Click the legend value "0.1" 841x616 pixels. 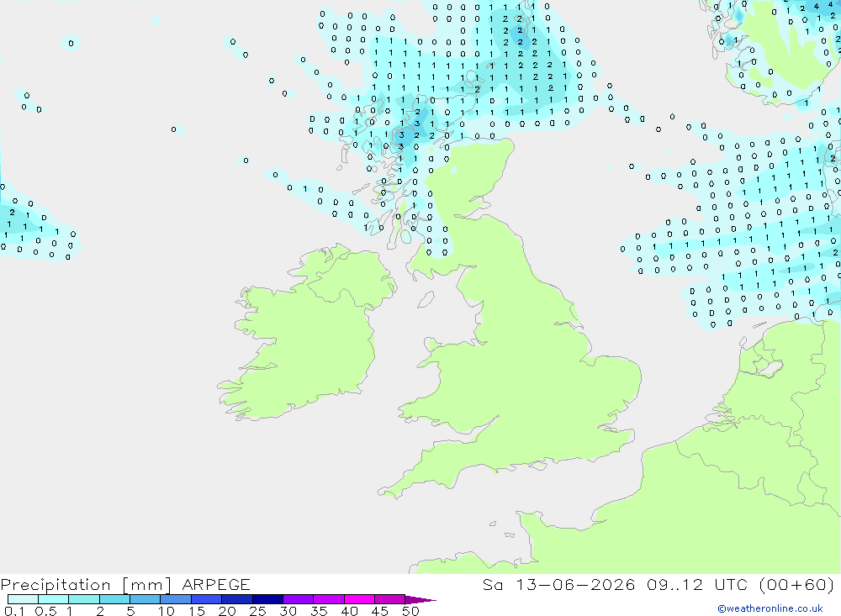point(14,611)
